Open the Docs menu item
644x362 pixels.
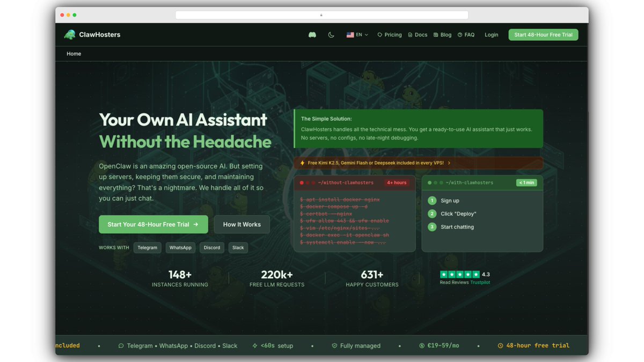click(418, 35)
